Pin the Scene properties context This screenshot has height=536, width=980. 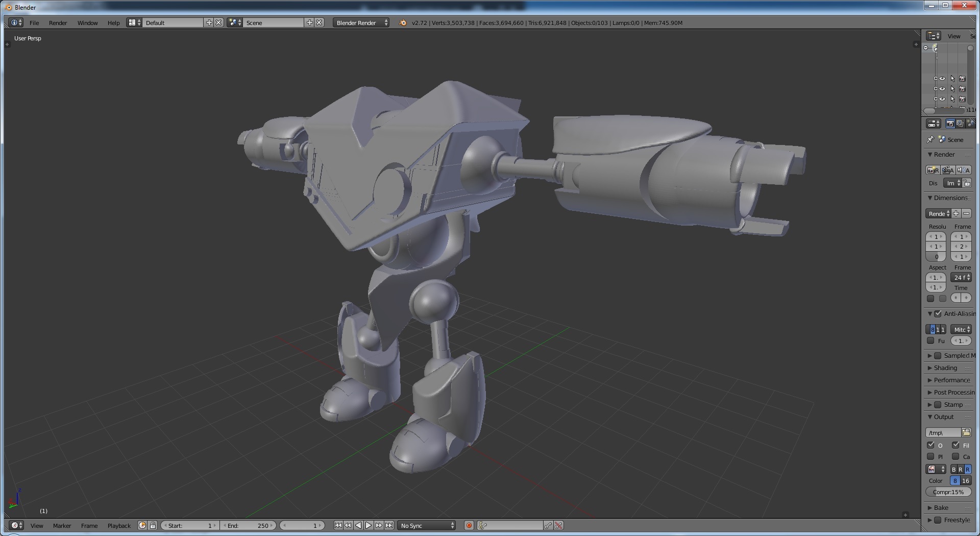click(930, 139)
